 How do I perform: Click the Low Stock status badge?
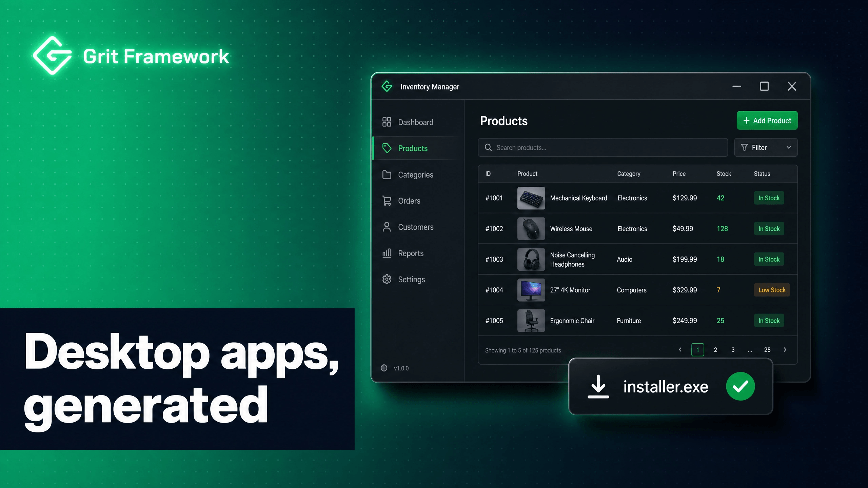click(x=772, y=290)
